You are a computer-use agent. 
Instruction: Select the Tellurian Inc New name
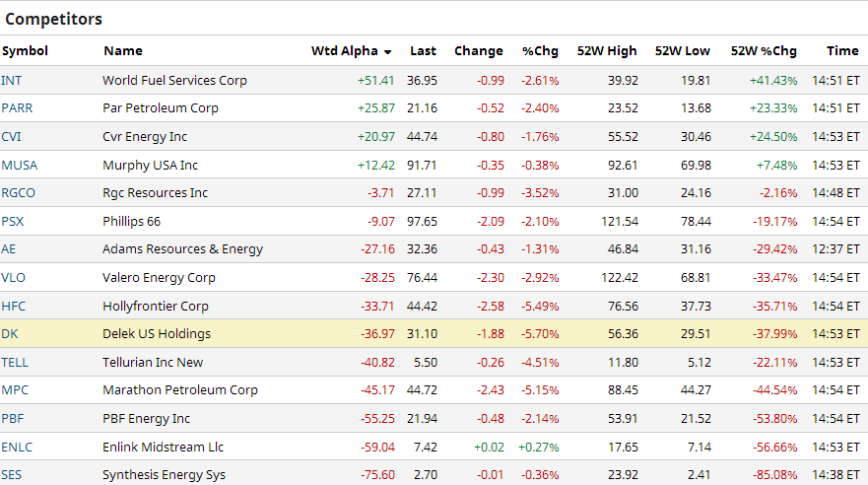153,363
